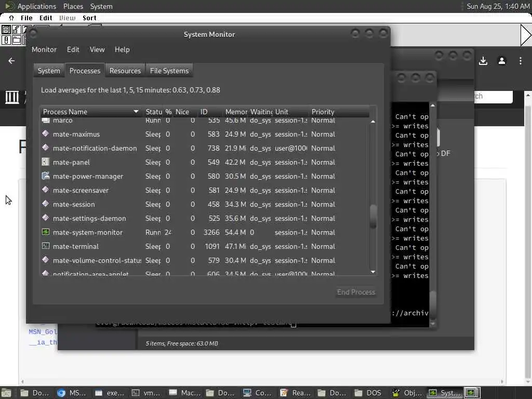Select the mate-terminal process row

click(205, 246)
